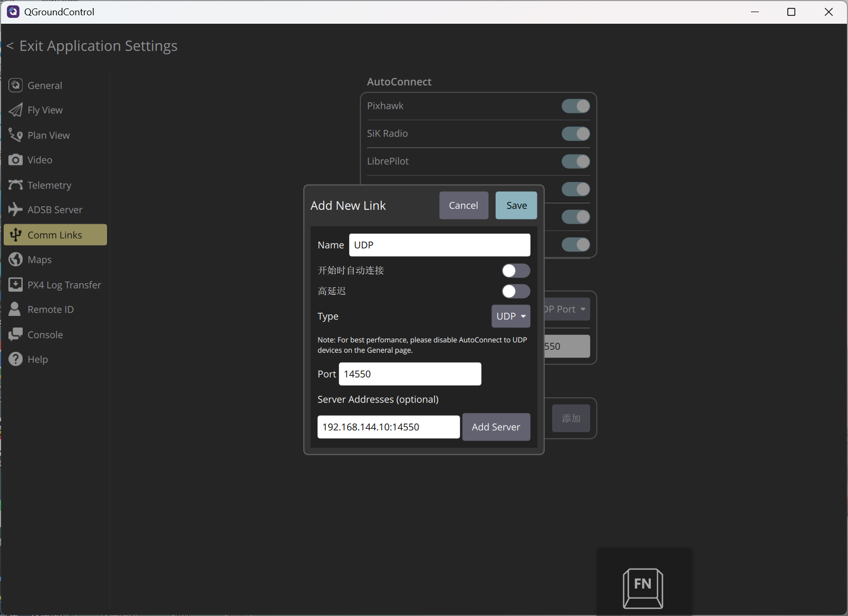This screenshot has height=616, width=848.
Task: Open the UDP Type dropdown
Action: (x=510, y=316)
